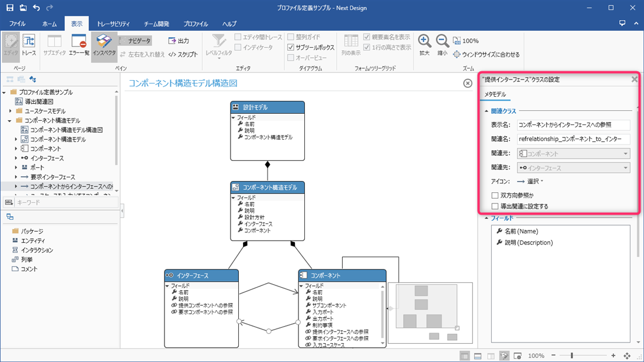Click the zoom slider in status bar

coord(571,356)
